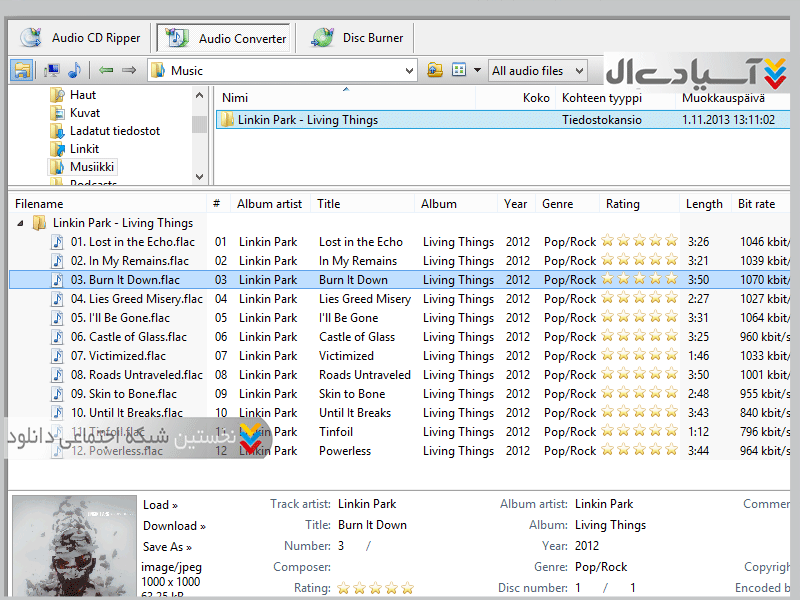Go back with the green left arrow
This screenshot has width=800, height=600.
pyautogui.click(x=106, y=70)
